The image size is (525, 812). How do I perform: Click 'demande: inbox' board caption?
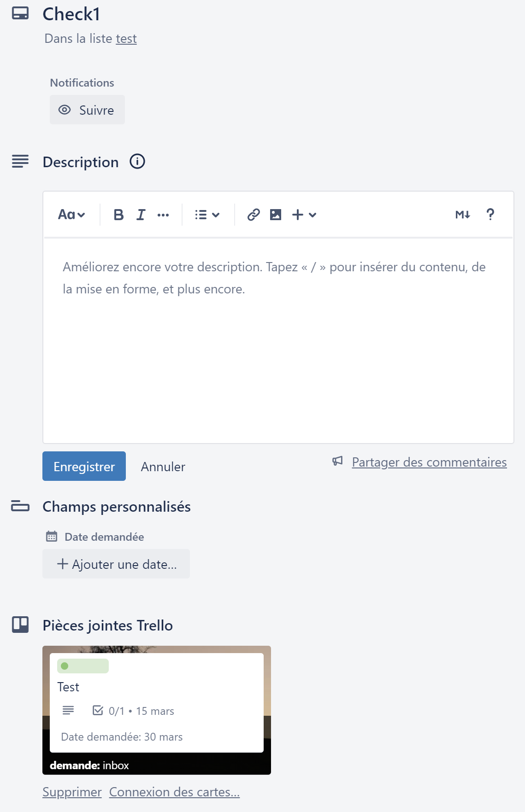(89, 765)
